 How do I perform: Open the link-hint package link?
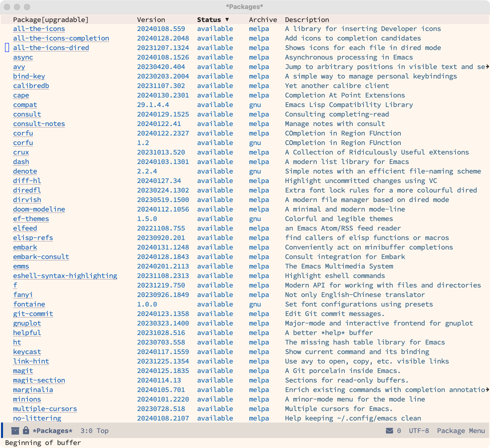coord(31,361)
